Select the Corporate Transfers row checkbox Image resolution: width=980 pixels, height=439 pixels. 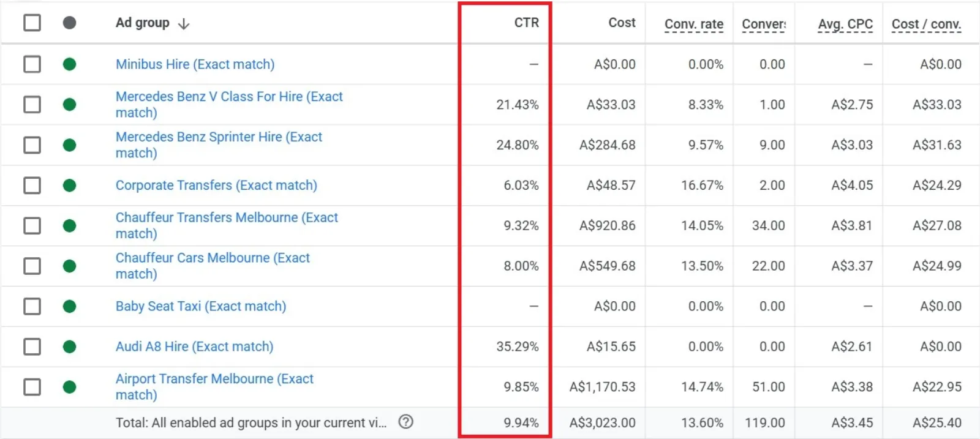[32, 186]
